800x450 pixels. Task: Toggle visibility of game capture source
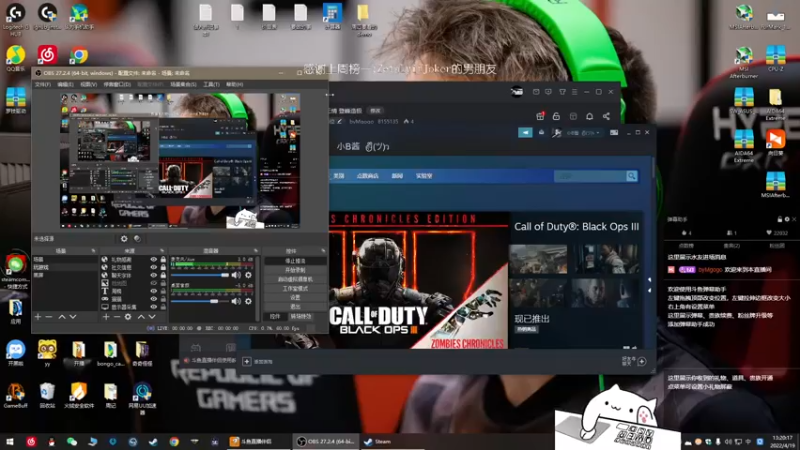click(154, 299)
